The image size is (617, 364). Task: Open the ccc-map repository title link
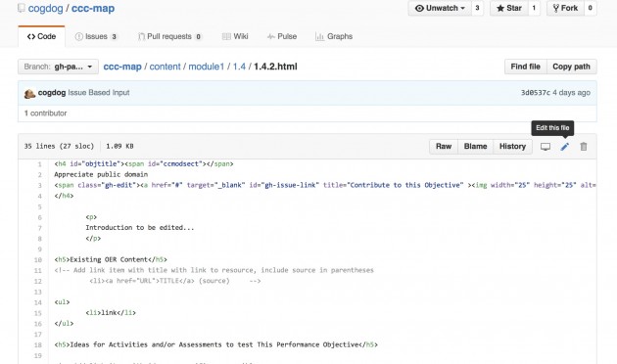click(93, 8)
